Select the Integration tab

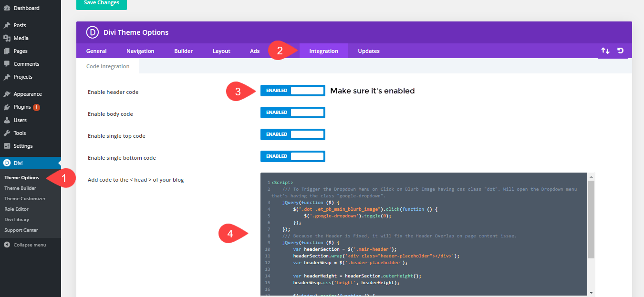click(323, 51)
